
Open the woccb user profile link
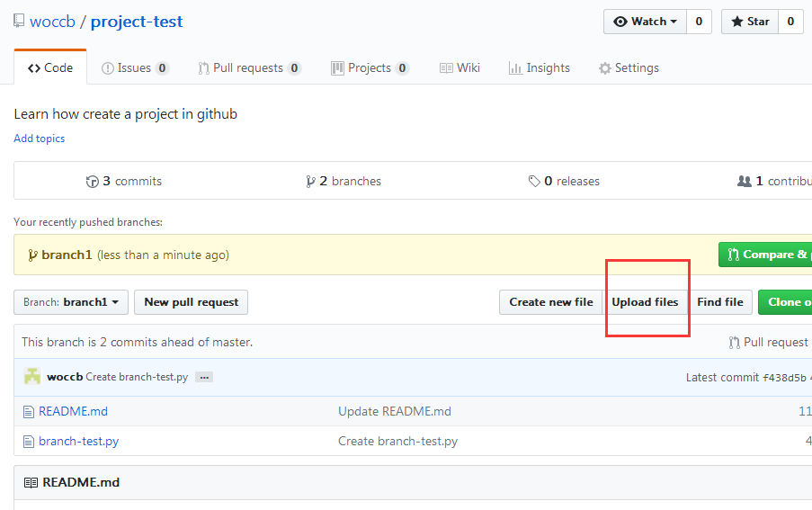point(52,22)
